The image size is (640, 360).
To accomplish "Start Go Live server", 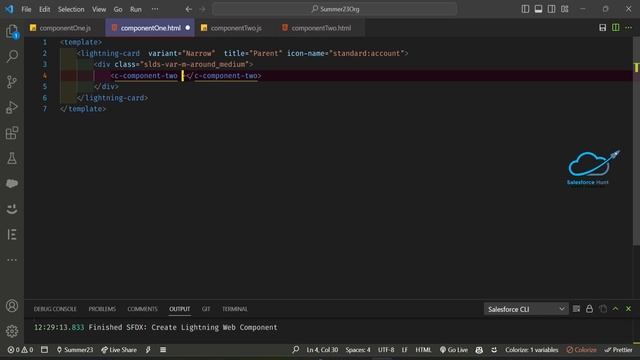I will pyautogui.click(x=453, y=350).
